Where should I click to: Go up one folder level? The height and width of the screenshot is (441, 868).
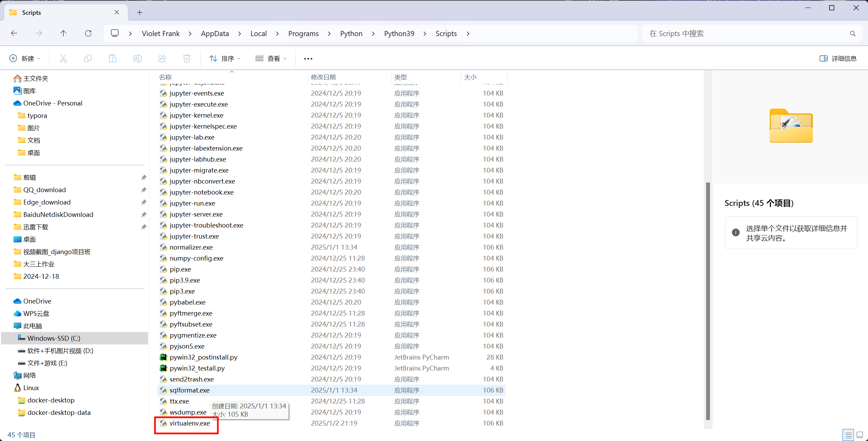click(63, 33)
